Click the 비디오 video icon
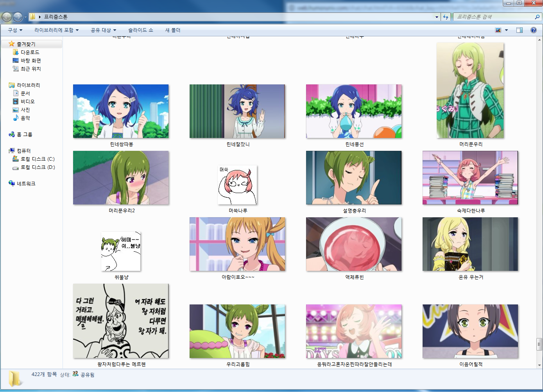The image size is (543, 392). tap(16, 101)
